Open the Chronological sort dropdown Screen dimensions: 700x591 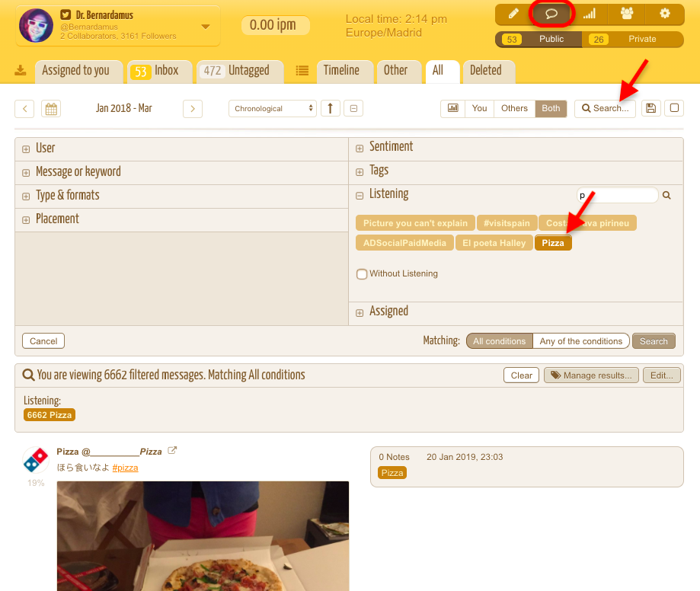(x=273, y=108)
